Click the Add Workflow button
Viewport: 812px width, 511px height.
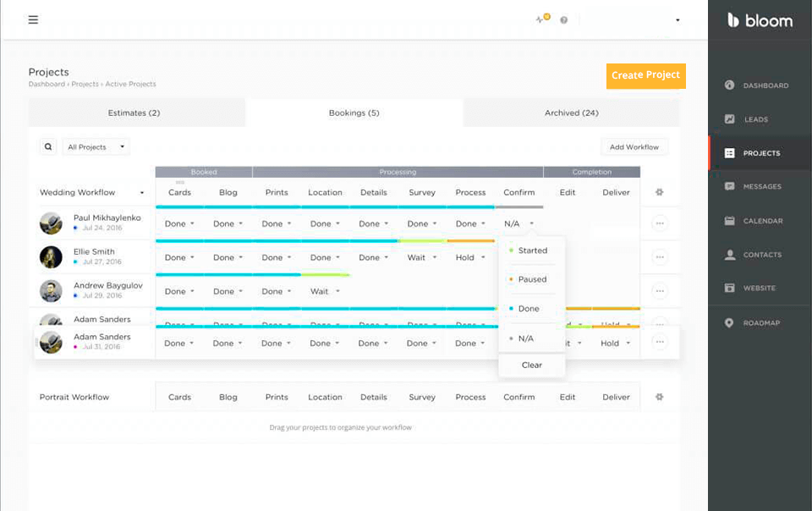[x=634, y=147]
